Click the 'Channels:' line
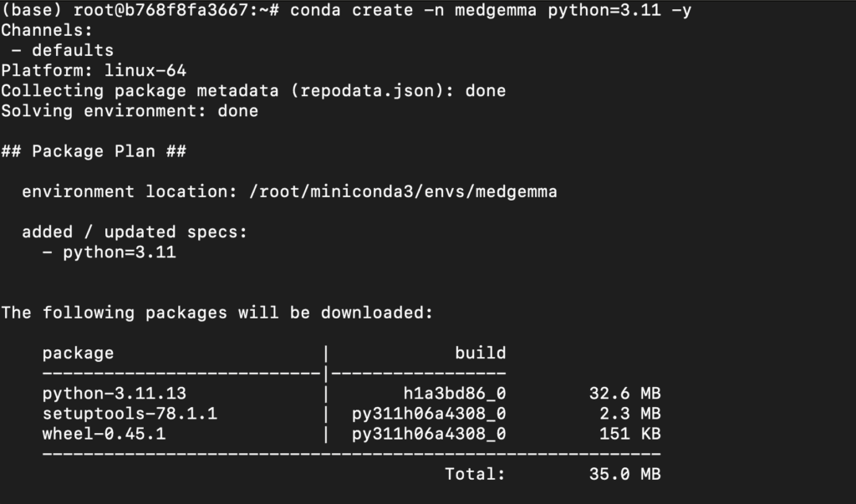This screenshot has width=856, height=504. pos(47,30)
